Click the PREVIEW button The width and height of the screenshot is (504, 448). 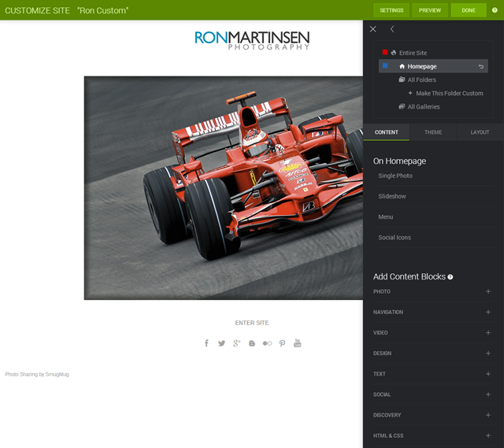click(430, 10)
